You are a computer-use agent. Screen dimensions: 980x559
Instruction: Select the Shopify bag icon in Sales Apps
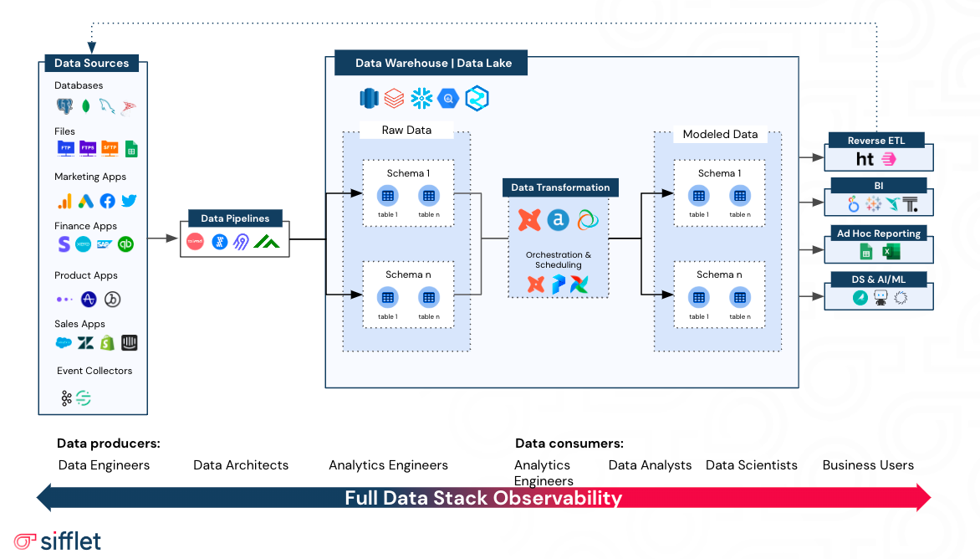pyautogui.click(x=108, y=342)
